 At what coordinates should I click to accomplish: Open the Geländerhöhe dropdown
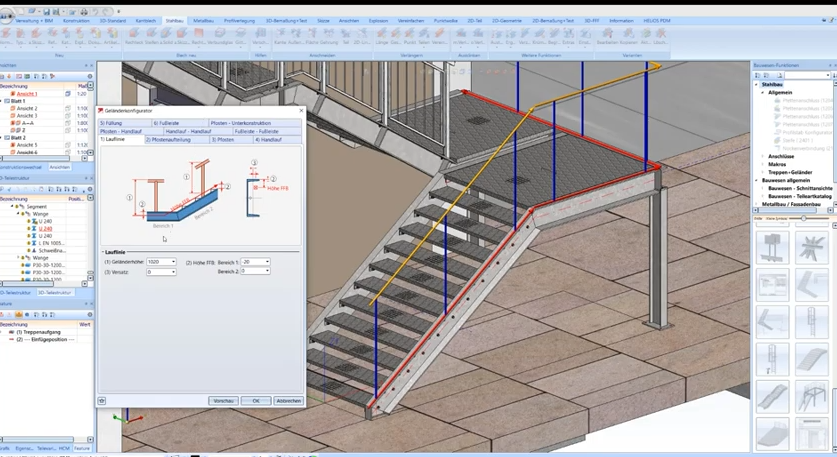[173, 262]
